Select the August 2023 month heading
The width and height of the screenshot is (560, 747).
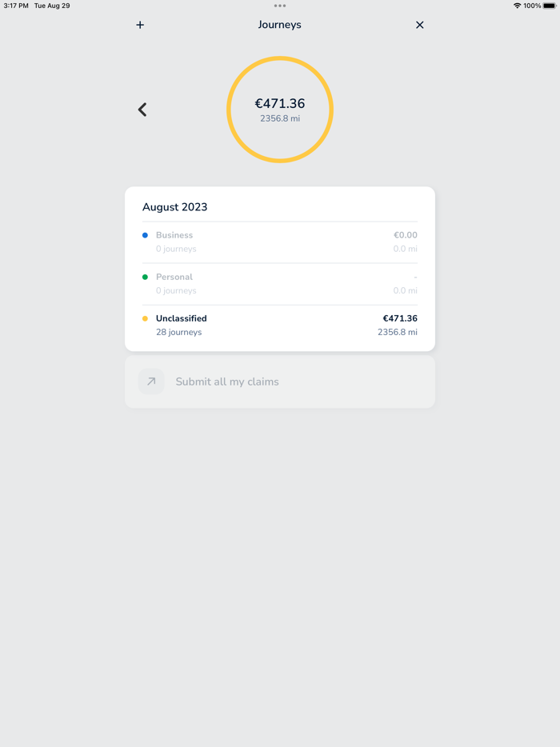click(174, 207)
